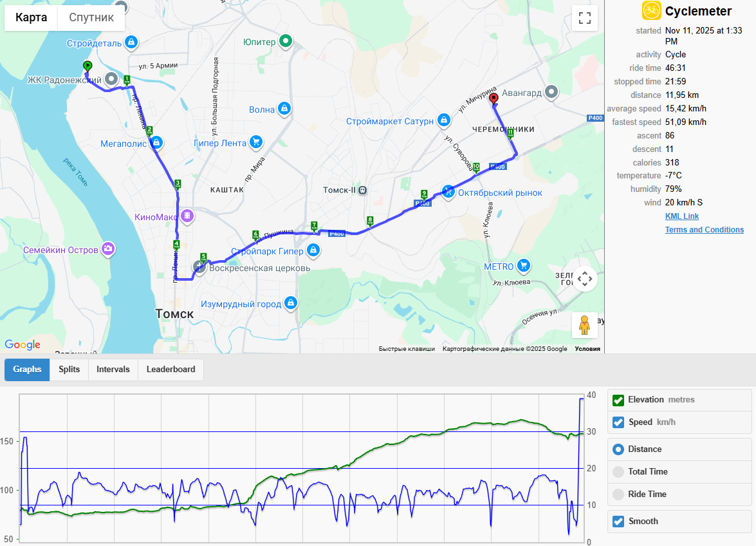The image size is (756, 546).
Task: Disable the Speed graph checkbox
Action: (618, 422)
